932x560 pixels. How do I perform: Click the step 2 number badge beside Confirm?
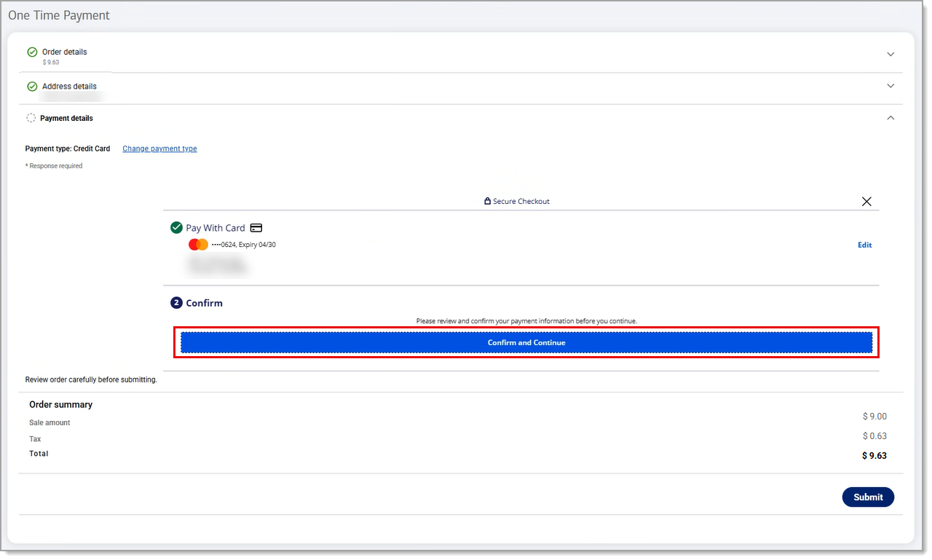tap(176, 303)
